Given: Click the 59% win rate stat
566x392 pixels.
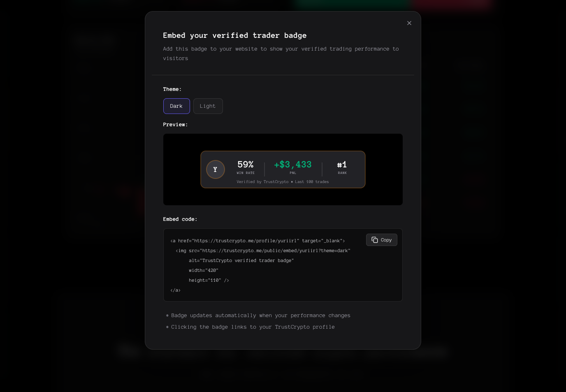Looking at the screenshot, I should pyautogui.click(x=245, y=165).
